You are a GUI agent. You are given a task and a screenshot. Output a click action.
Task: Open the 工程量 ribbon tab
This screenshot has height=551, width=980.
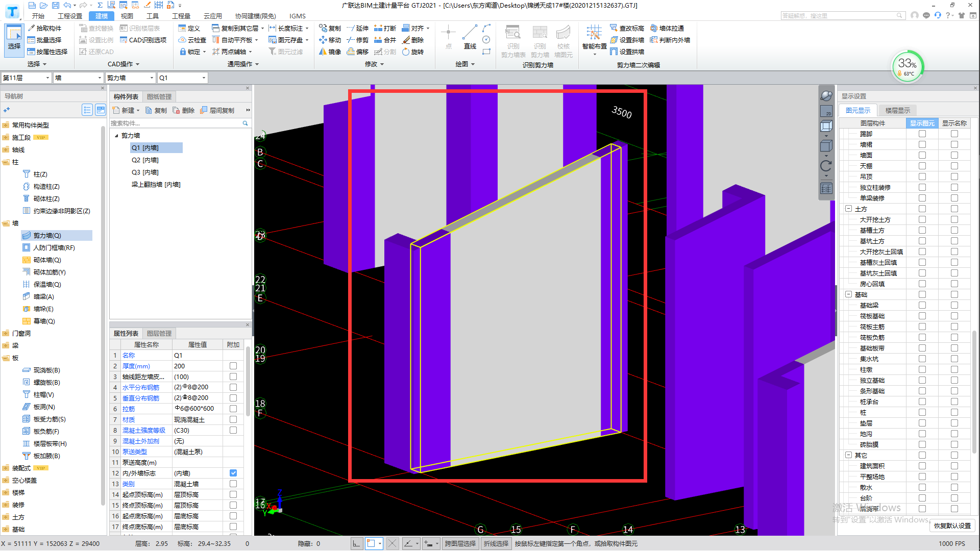(181, 16)
